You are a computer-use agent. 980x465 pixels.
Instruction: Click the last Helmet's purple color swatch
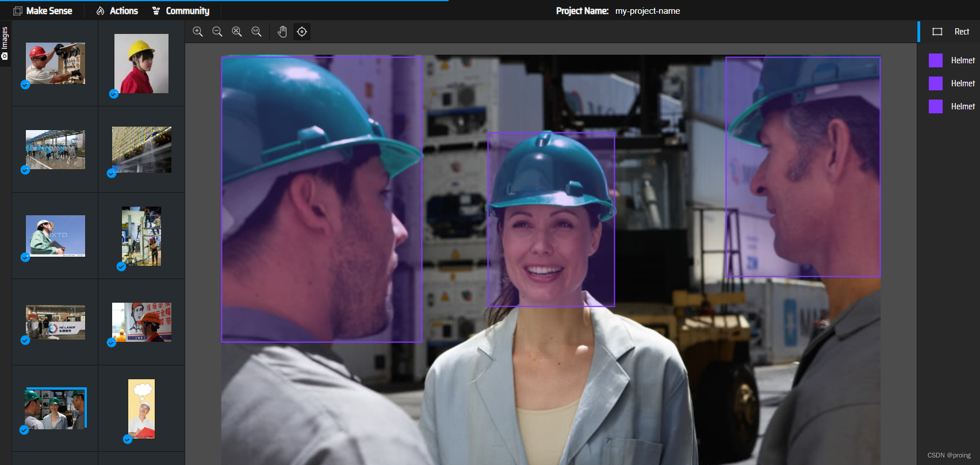coord(936,106)
